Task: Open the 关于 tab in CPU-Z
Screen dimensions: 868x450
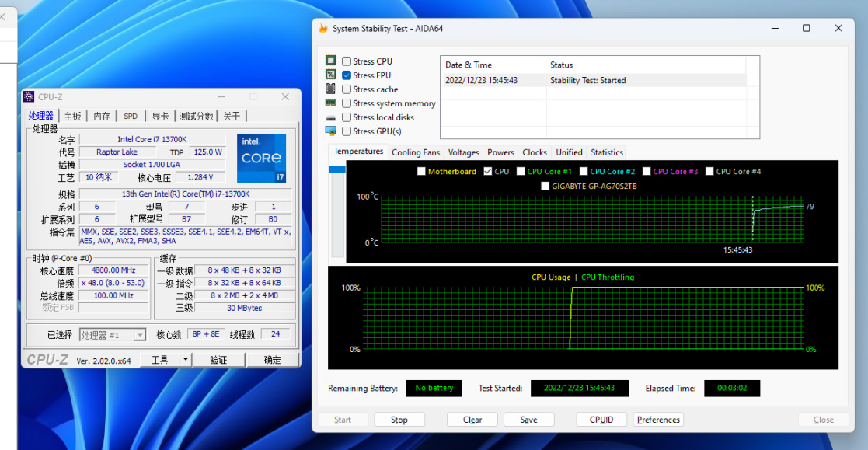Action: point(232,117)
